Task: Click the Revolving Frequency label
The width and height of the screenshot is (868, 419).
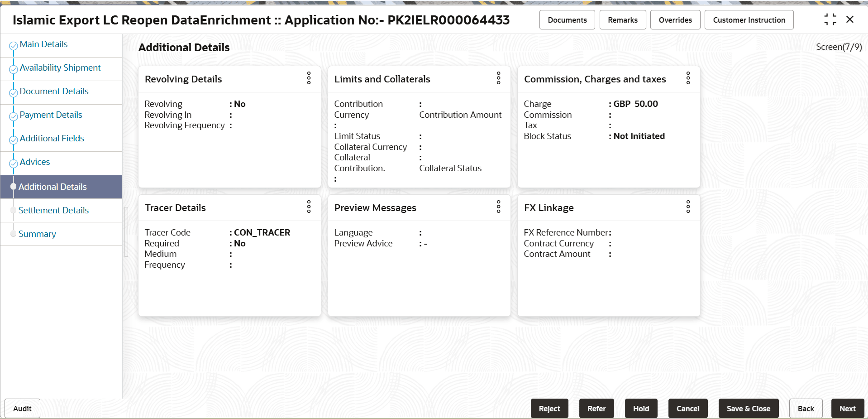Action: coord(185,125)
